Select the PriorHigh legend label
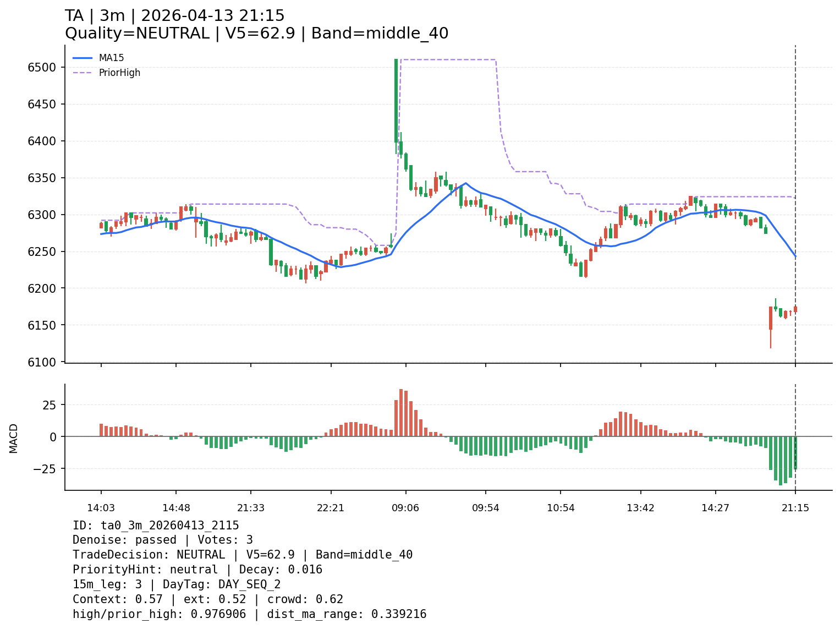The width and height of the screenshot is (840, 629). [x=119, y=73]
